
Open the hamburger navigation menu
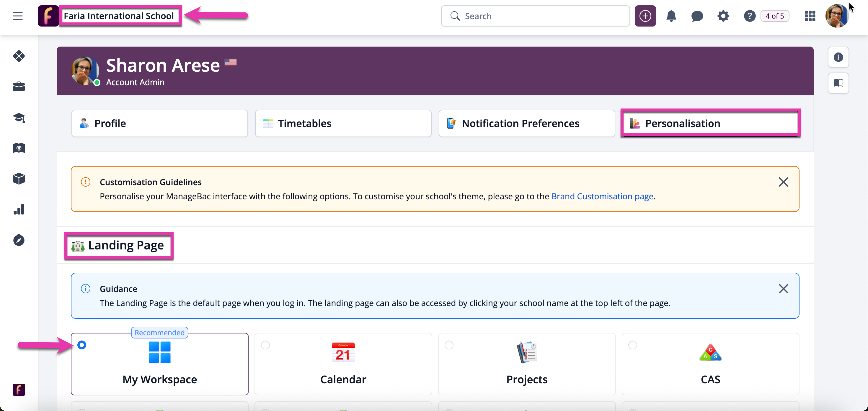tap(17, 16)
